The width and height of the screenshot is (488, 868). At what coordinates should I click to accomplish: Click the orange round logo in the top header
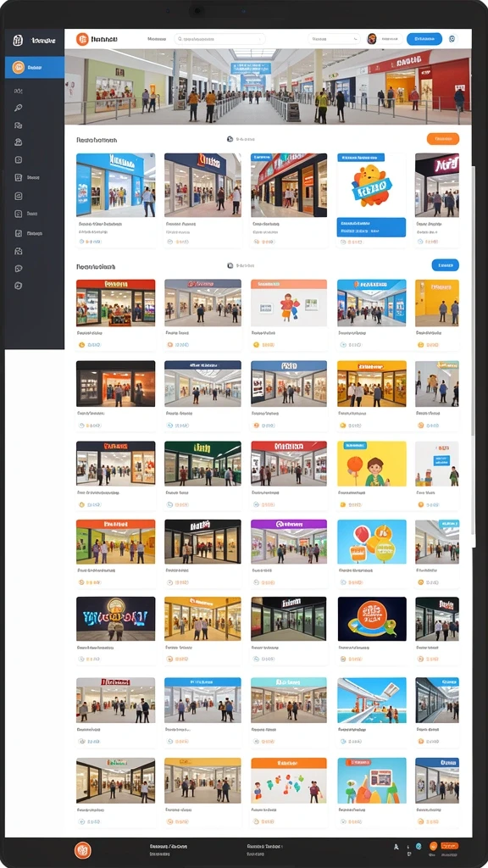click(x=82, y=39)
